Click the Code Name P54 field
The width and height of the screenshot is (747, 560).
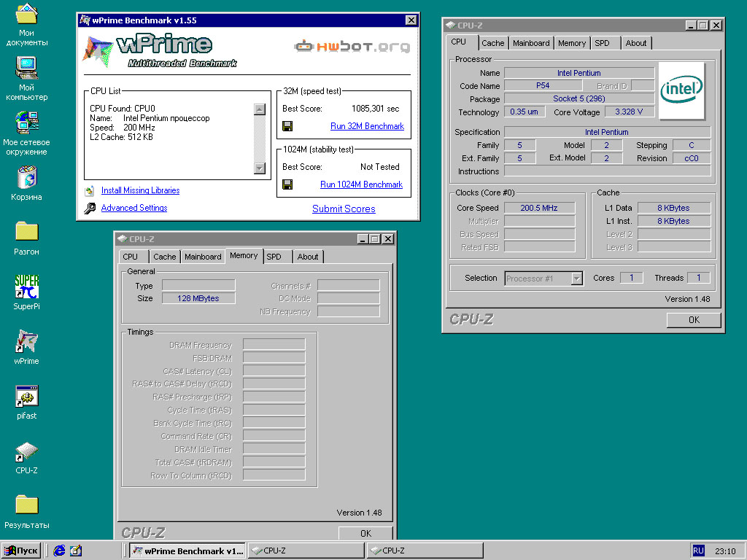[x=543, y=86]
